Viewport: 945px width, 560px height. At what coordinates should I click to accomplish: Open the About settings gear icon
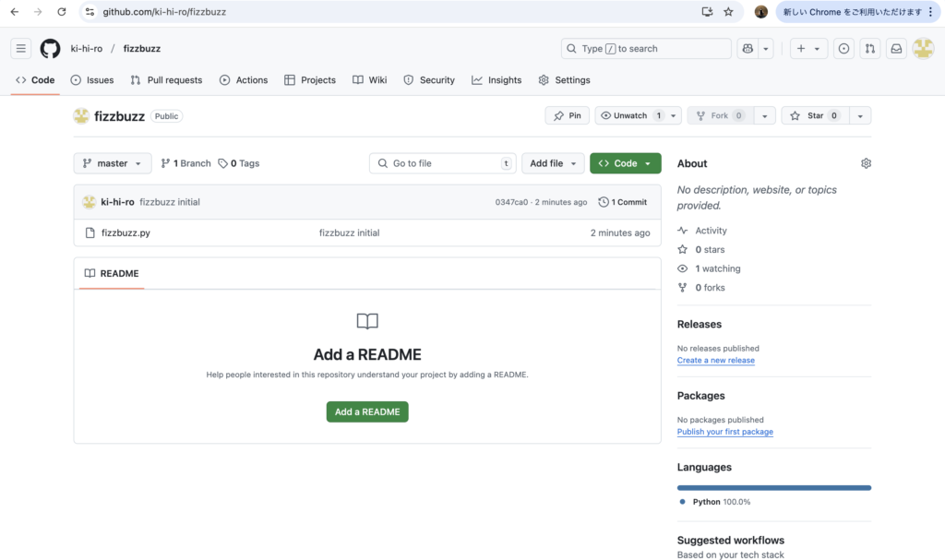(866, 163)
